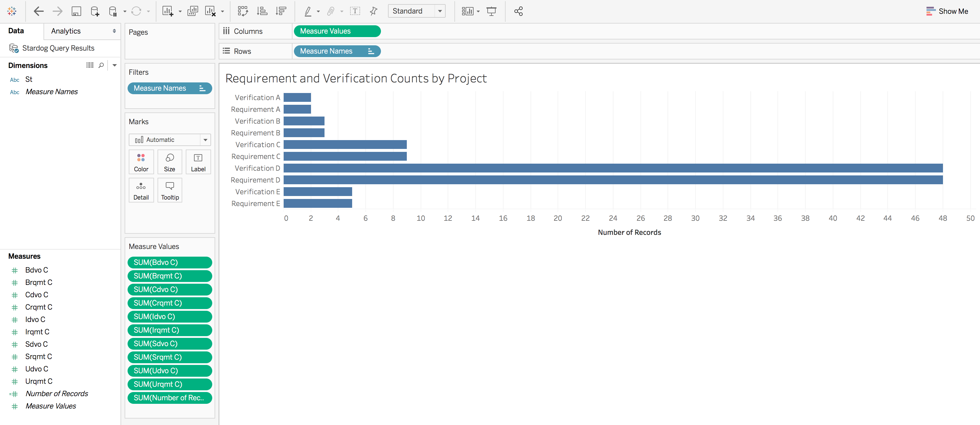The image size is (980, 425).
Task: Toggle Show Mark Labels button
Action: coord(354,11)
